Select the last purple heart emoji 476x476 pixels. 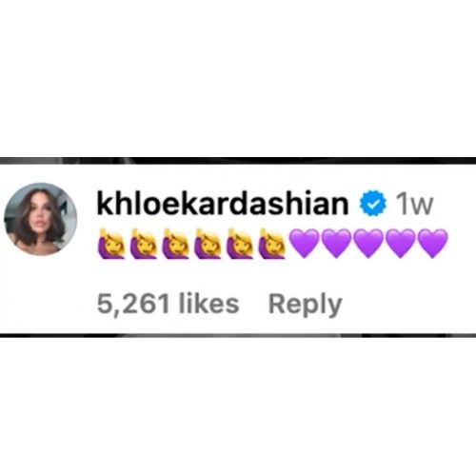coord(433,244)
